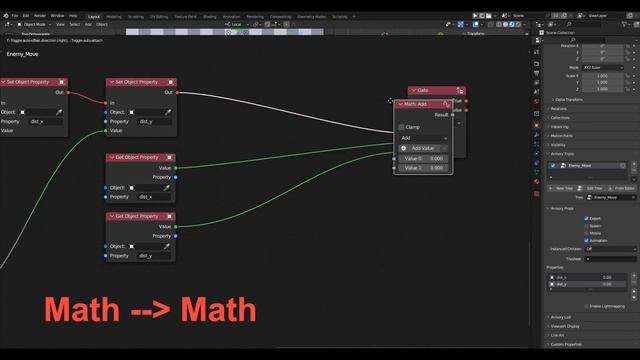Click the Value 1 field in Math node
Viewport: 640px width, 360px height.
click(423, 168)
